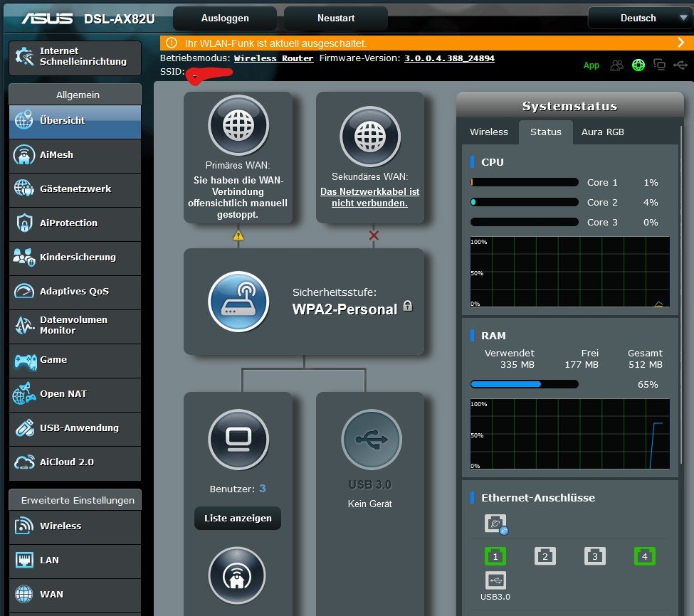
Task: Open WAN advanced settings
Action: pyautogui.click(x=75, y=595)
